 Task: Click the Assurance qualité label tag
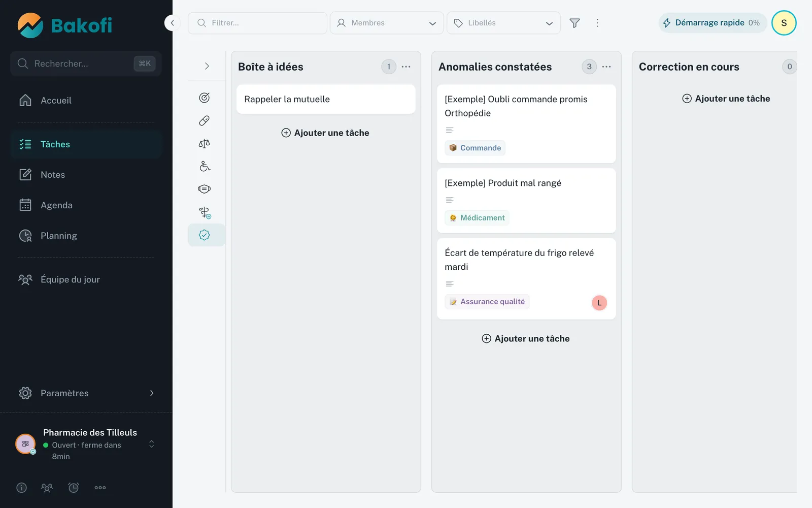[487, 302]
